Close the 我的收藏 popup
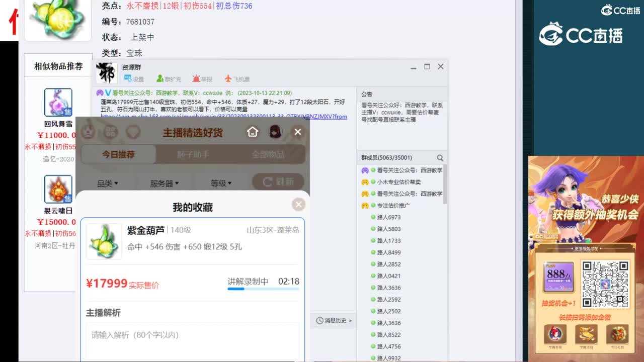 click(x=299, y=204)
